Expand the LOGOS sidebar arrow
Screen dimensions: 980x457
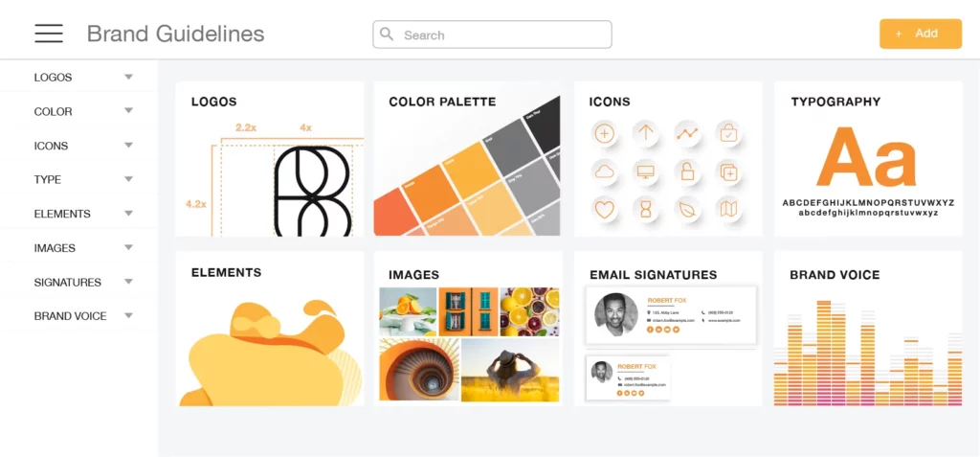pos(129,77)
